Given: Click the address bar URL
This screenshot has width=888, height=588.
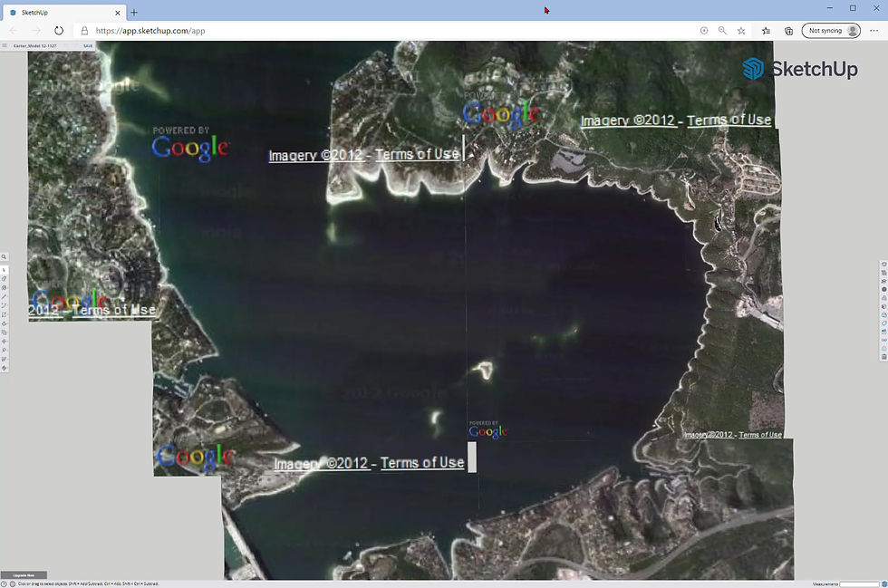Looking at the screenshot, I should 150,31.
